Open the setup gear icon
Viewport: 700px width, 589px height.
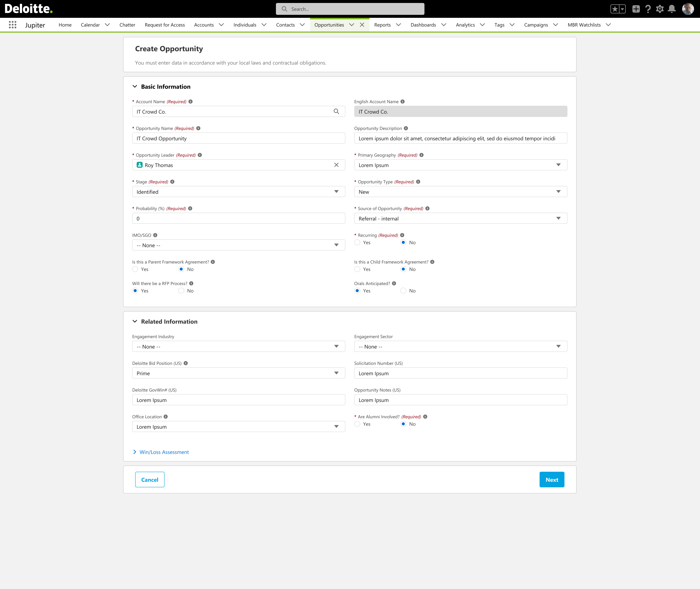[660, 9]
